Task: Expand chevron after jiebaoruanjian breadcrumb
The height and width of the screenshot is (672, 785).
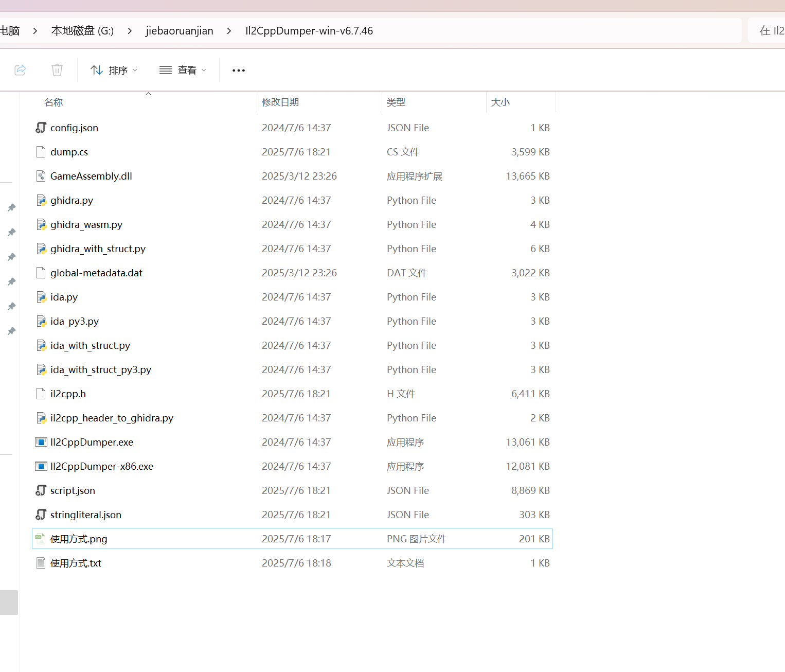Action: click(229, 31)
